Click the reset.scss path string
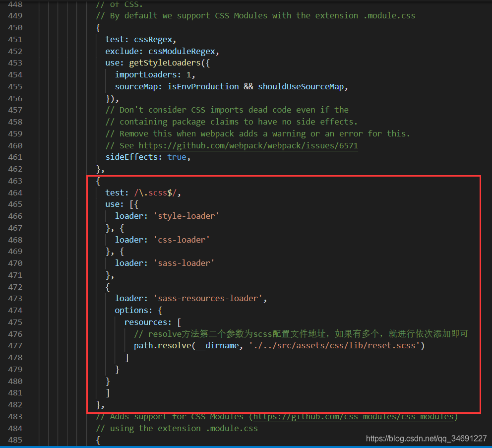 coord(334,345)
